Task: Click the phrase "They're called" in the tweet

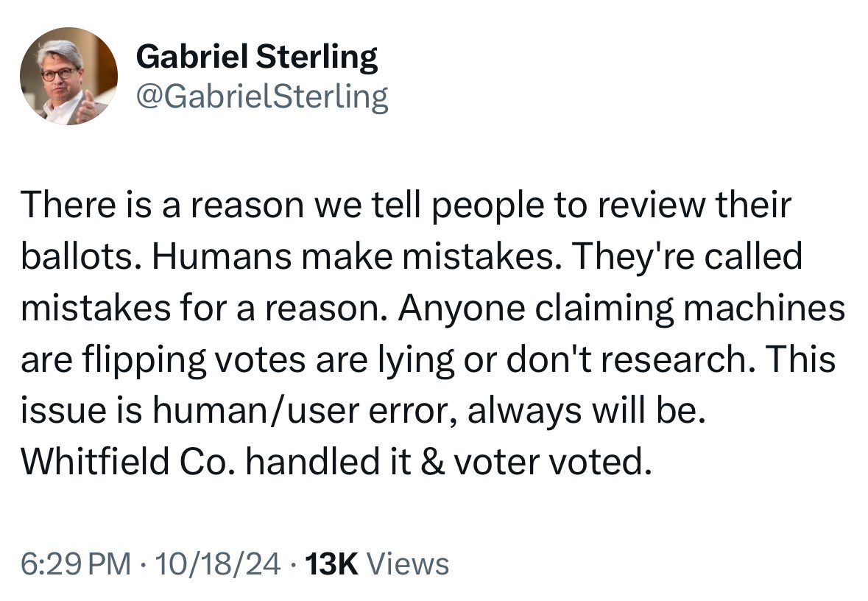Action: 685,256
